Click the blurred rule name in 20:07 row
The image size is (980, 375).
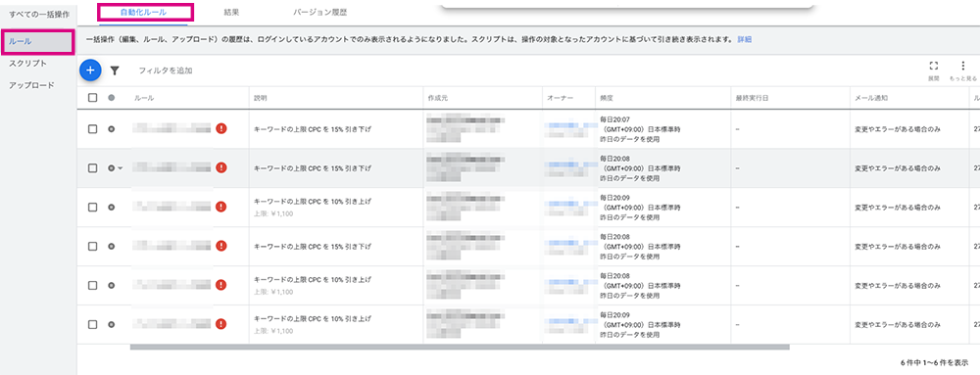(x=172, y=129)
